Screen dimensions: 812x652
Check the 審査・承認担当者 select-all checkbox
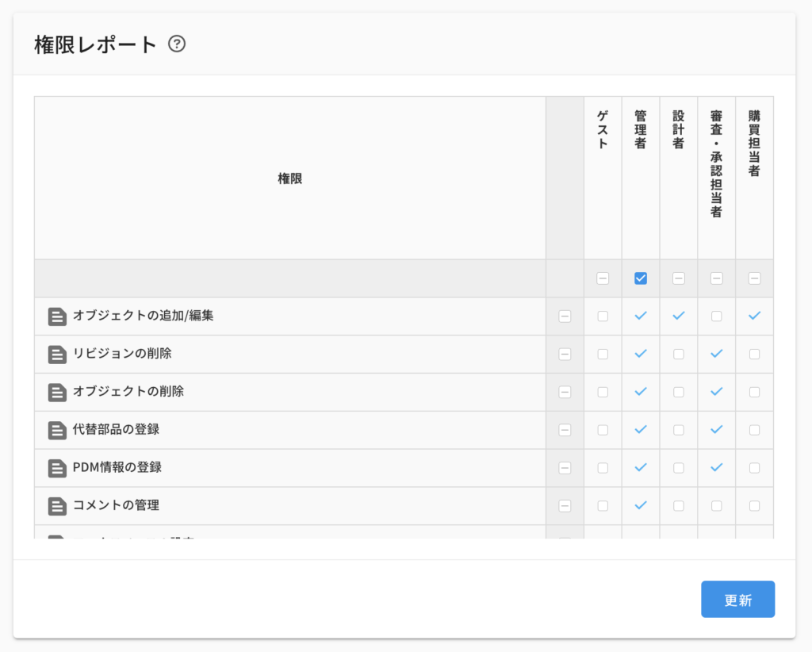coord(715,278)
